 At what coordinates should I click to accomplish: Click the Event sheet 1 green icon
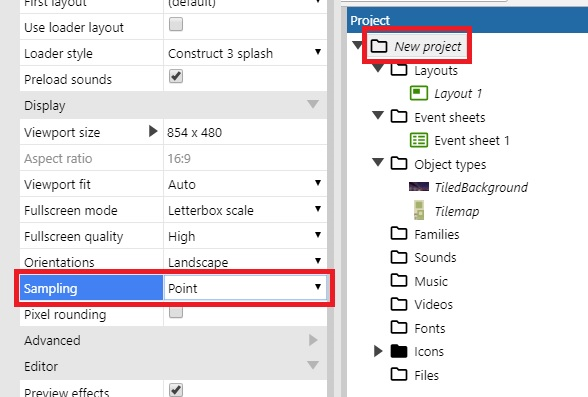418,141
